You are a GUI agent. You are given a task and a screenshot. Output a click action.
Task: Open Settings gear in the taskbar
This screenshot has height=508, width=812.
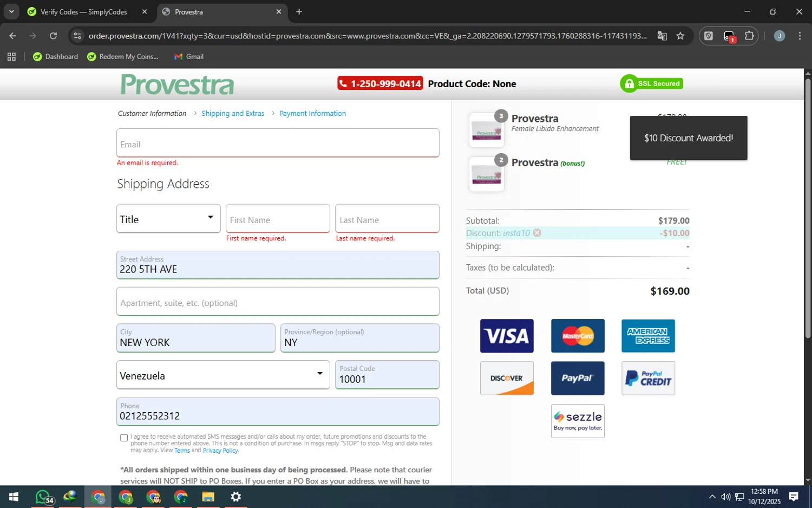click(x=236, y=497)
